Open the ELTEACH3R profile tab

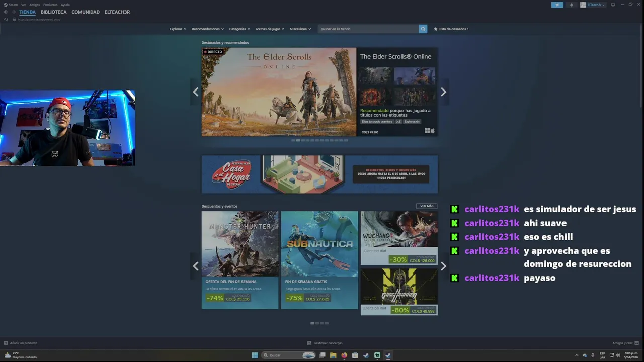point(117,12)
